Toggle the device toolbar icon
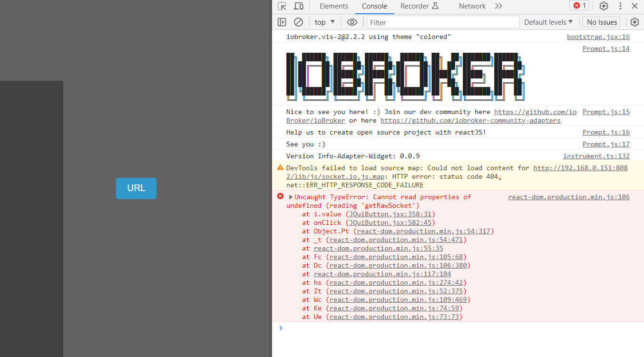Screen dimensions: 644x357 [299, 6]
